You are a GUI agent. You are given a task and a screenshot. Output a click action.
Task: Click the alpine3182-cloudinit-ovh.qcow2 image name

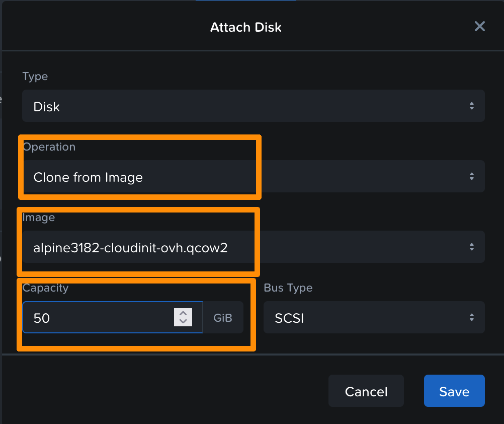point(130,248)
